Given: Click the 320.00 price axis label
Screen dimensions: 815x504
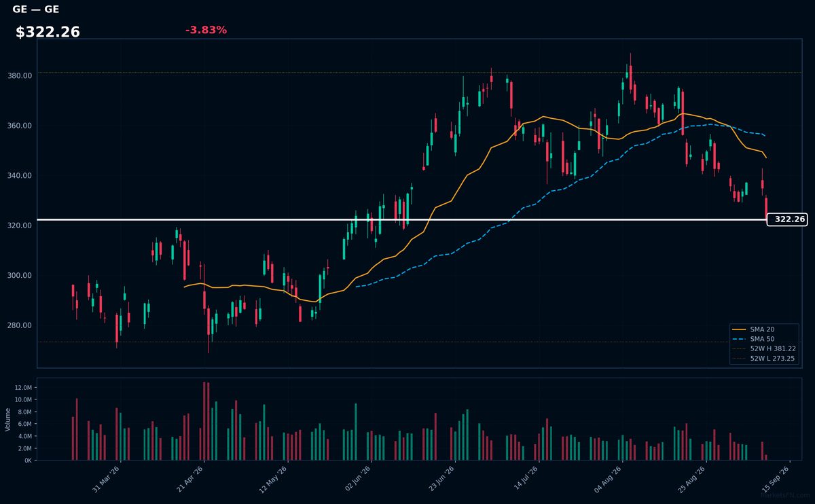Looking at the screenshot, I should pos(21,226).
